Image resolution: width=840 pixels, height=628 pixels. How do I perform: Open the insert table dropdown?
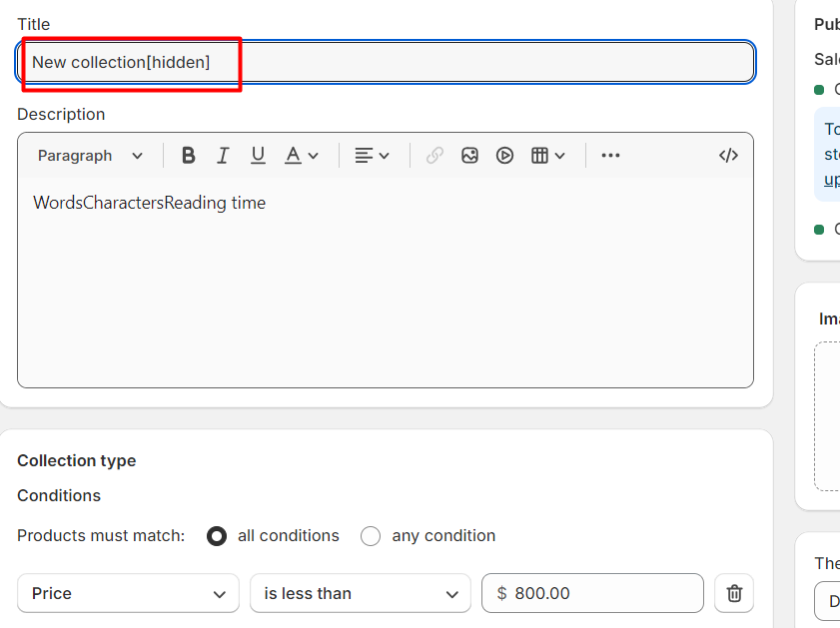click(x=548, y=156)
